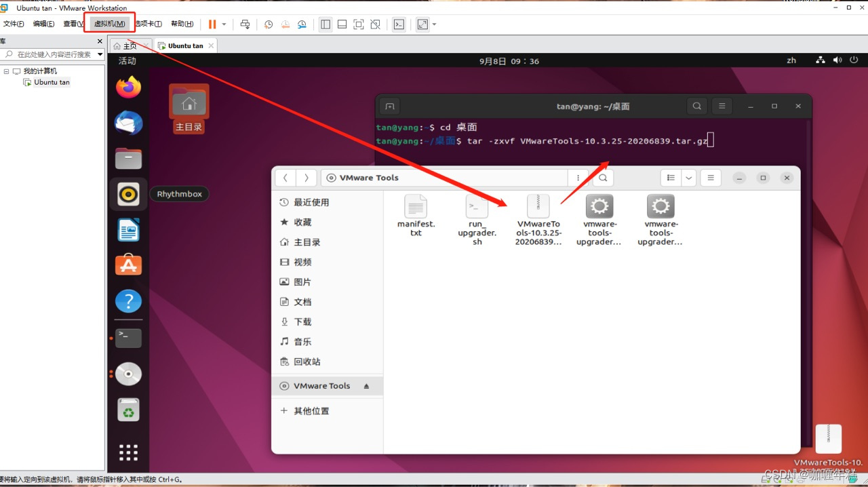Enter full screen mode icon in VMware toolbar
Viewport: 868px width, 487px height.
click(x=359, y=24)
